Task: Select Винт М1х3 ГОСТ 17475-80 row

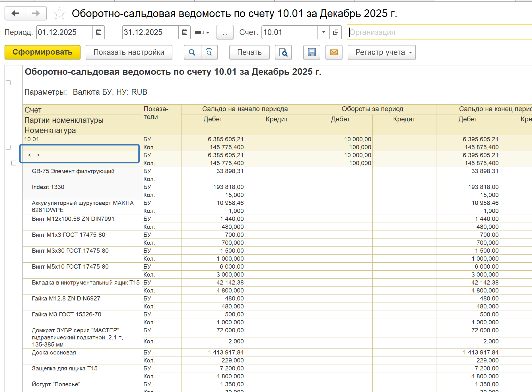Action: point(82,238)
